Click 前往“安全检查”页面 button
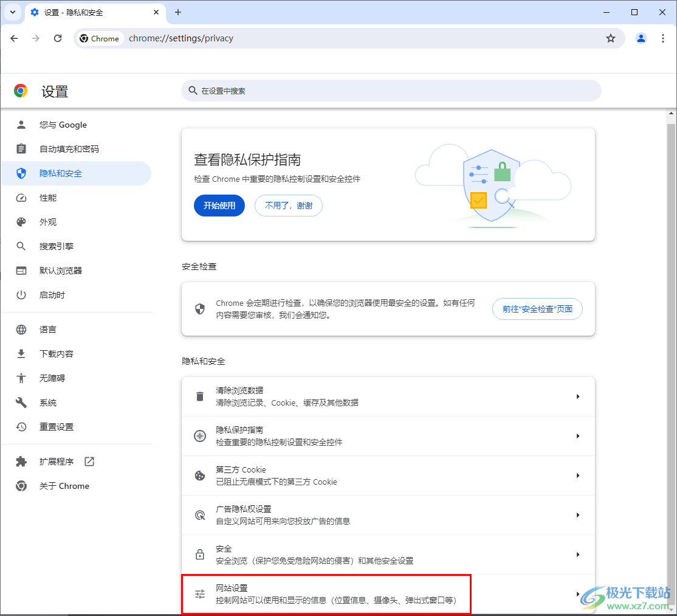This screenshot has width=677, height=616. 538,309
